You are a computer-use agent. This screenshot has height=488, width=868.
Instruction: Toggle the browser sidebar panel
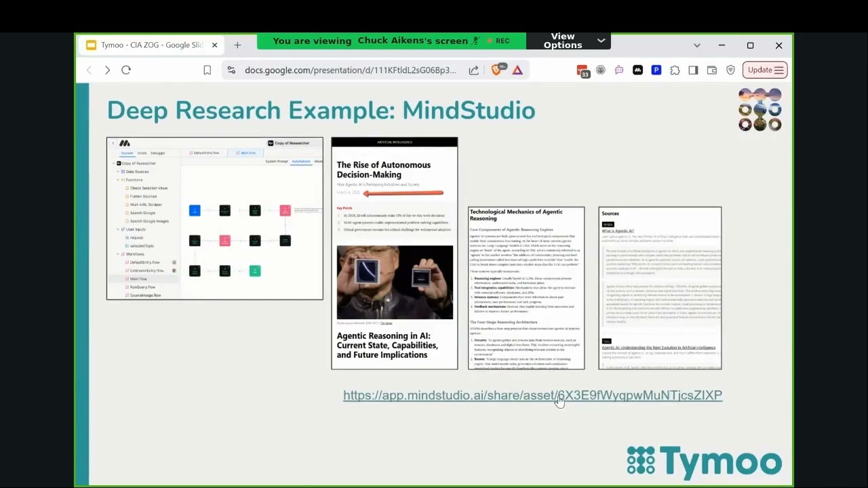(693, 70)
